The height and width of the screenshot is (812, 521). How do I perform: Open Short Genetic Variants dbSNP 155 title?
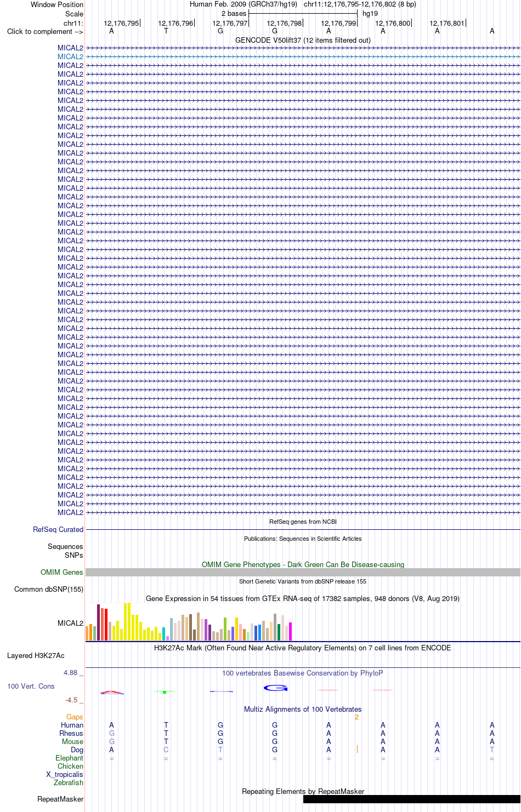[303, 581]
